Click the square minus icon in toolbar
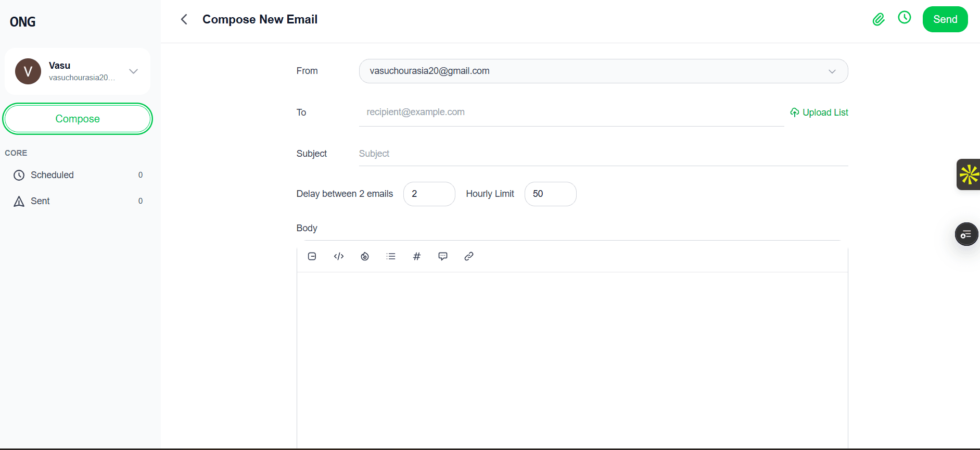 click(x=312, y=256)
